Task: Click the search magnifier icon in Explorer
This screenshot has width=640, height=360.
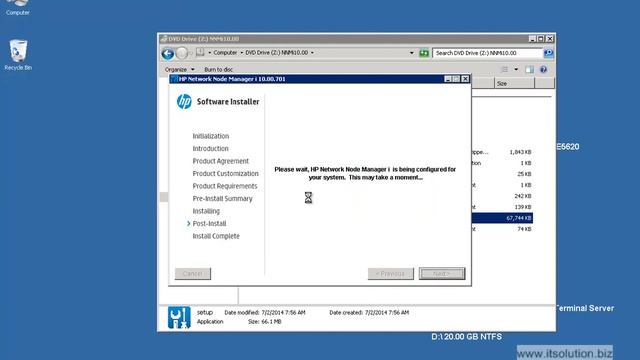Action: [x=548, y=53]
